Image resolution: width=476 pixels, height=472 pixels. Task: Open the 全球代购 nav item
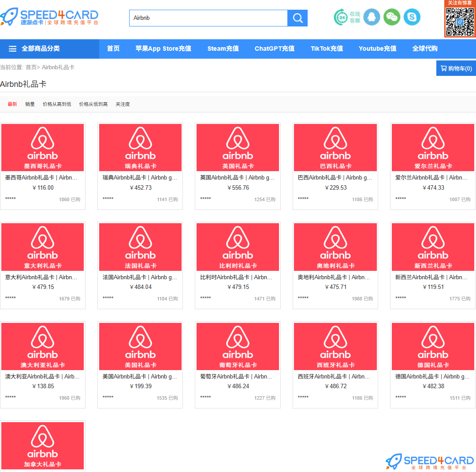pos(425,49)
